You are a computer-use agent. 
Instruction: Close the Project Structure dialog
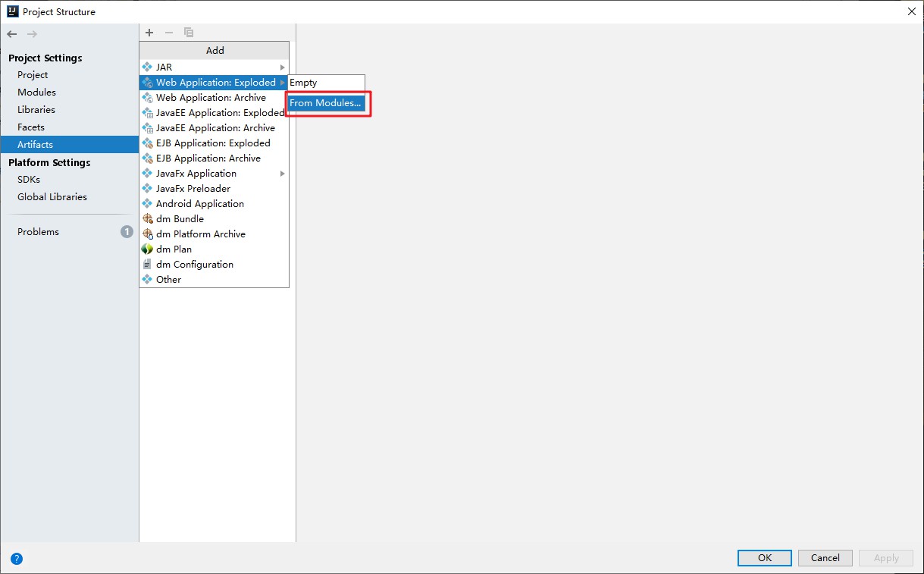pos(911,11)
